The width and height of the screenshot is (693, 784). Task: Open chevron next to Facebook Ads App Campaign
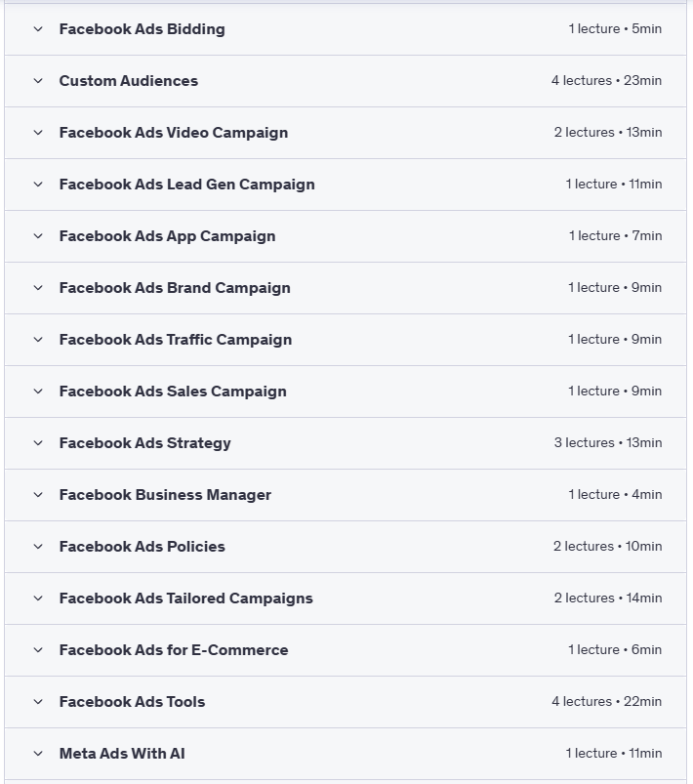[x=38, y=236]
